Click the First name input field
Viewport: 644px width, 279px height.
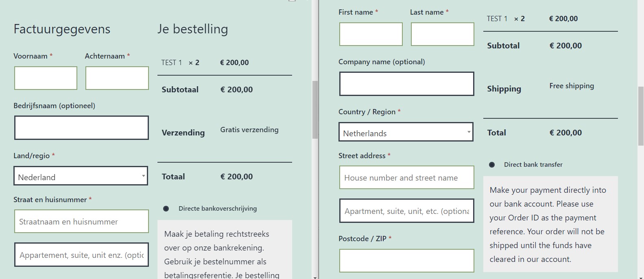click(x=371, y=34)
